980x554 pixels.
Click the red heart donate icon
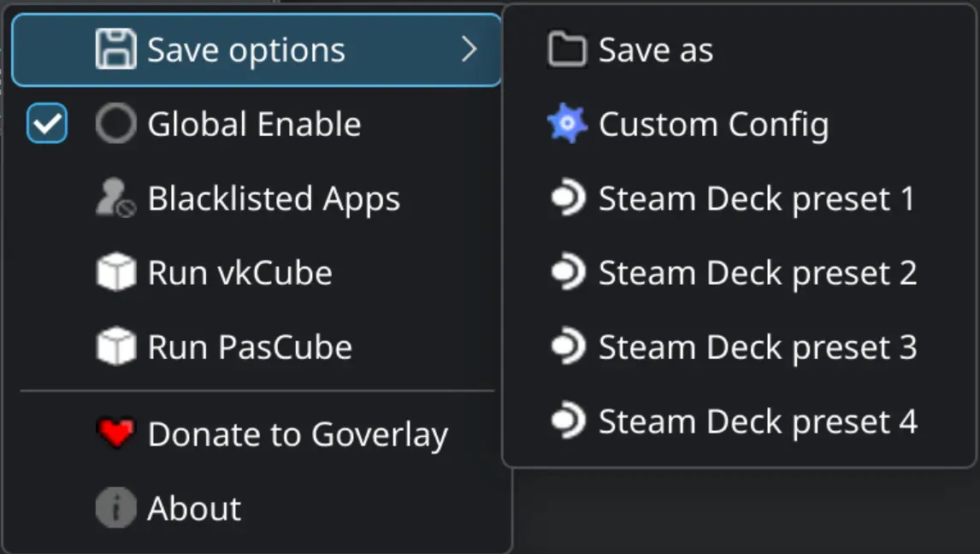pos(115,434)
